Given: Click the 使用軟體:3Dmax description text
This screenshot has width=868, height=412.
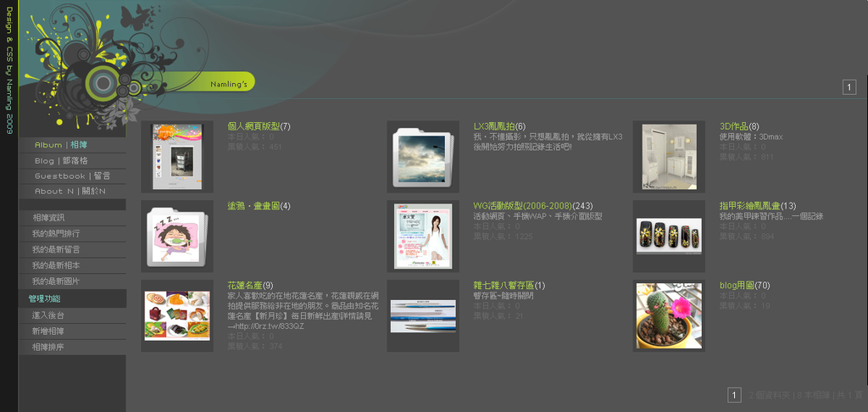Looking at the screenshot, I should tap(751, 136).
